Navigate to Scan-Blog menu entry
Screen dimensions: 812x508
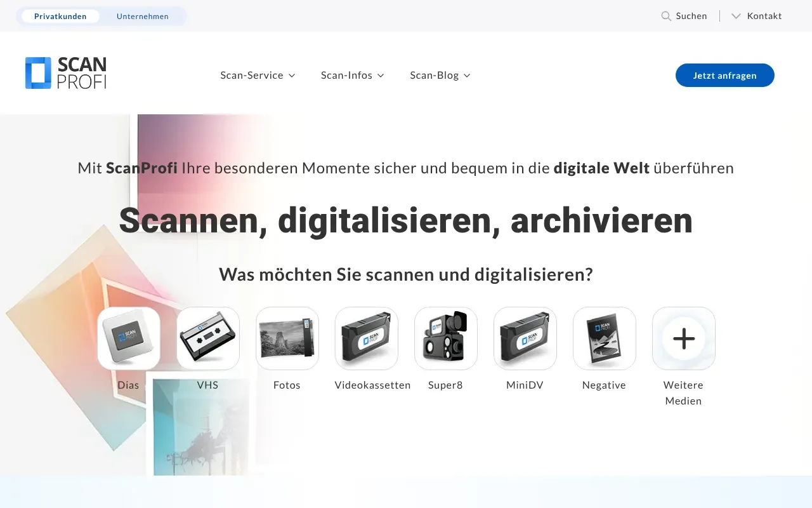pyautogui.click(x=435, y=75)
